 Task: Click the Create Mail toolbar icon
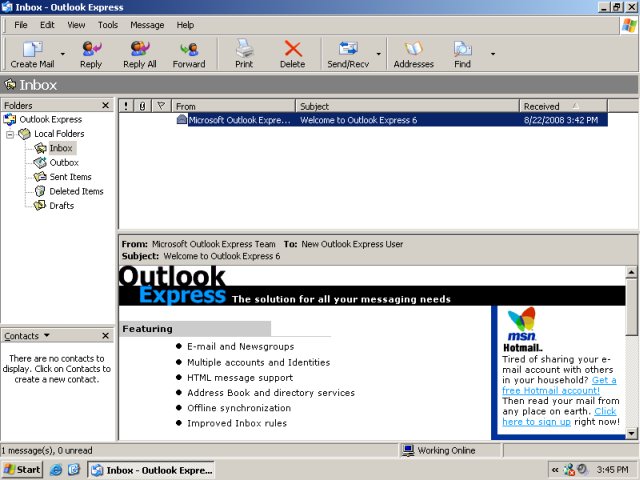(x=32, y=54)
